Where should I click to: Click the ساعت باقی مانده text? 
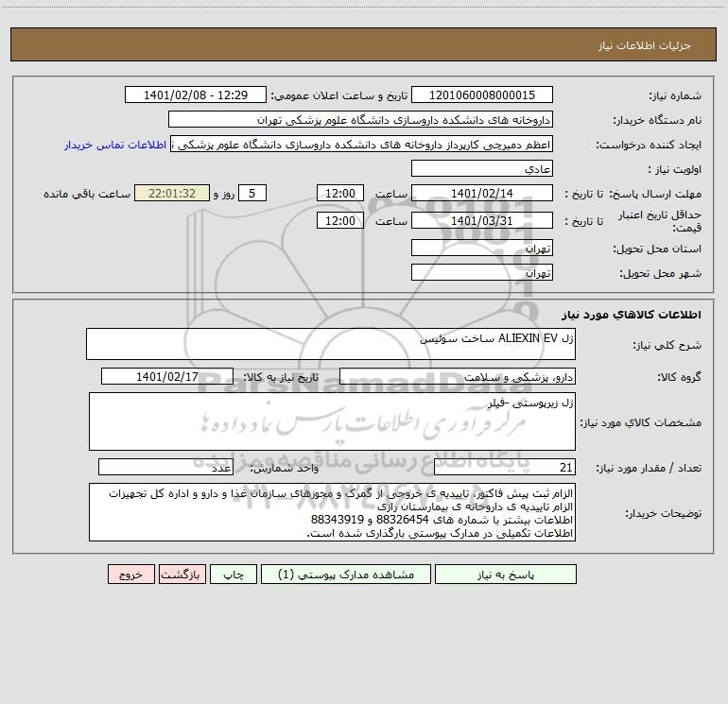click(87, 195)
